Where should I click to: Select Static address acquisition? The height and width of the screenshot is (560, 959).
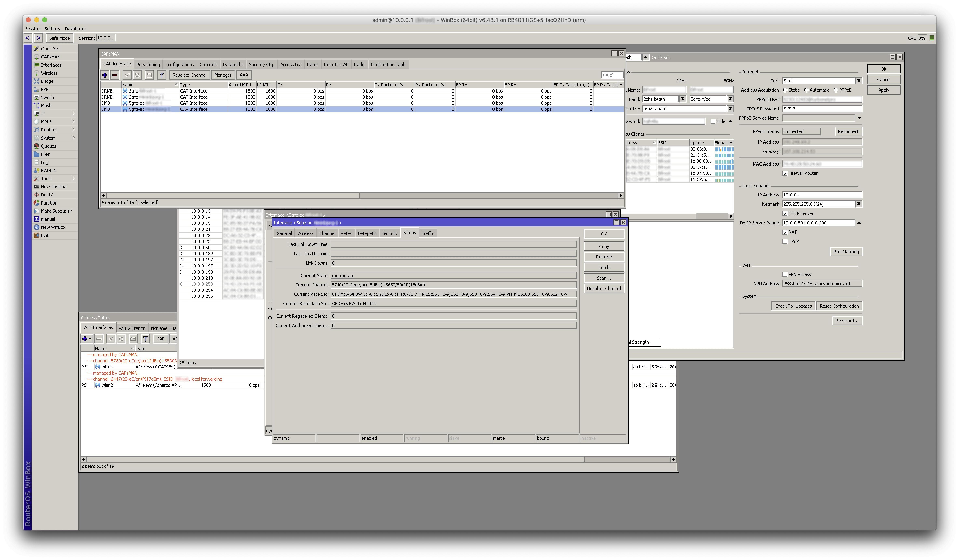785,90
